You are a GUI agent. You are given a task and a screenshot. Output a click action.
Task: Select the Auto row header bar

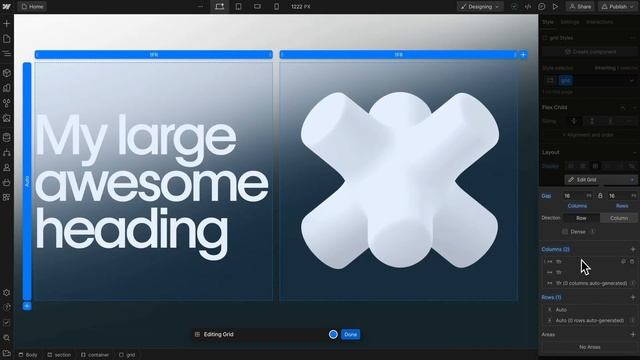27,181
